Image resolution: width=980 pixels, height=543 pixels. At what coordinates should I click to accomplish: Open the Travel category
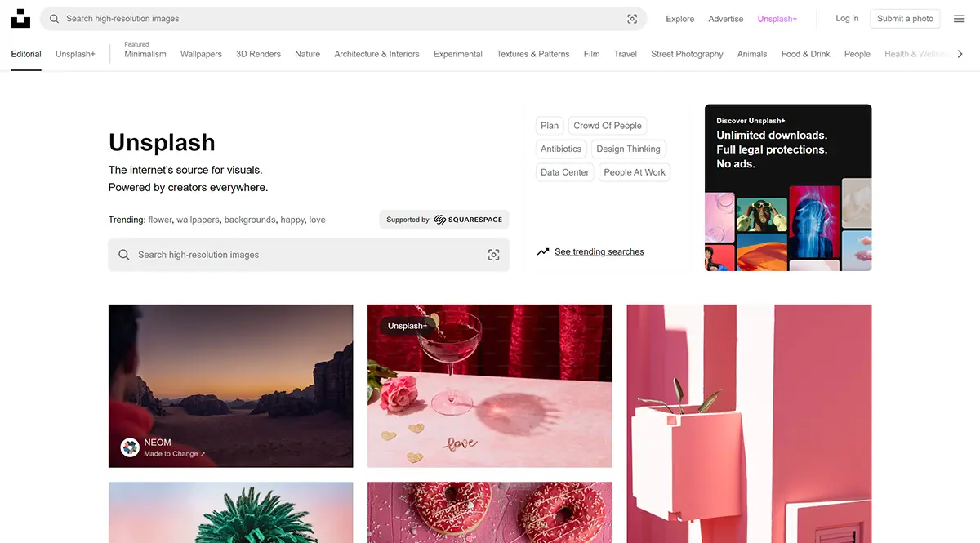click(x=626, y=54)
